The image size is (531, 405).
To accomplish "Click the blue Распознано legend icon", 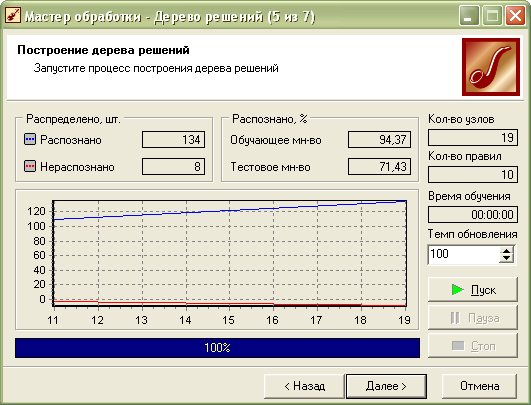I will click(30, 139).
